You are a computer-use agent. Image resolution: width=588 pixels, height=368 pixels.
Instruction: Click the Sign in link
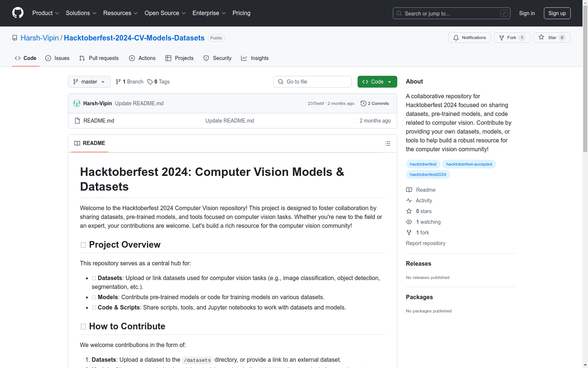(x=527, y=13)
